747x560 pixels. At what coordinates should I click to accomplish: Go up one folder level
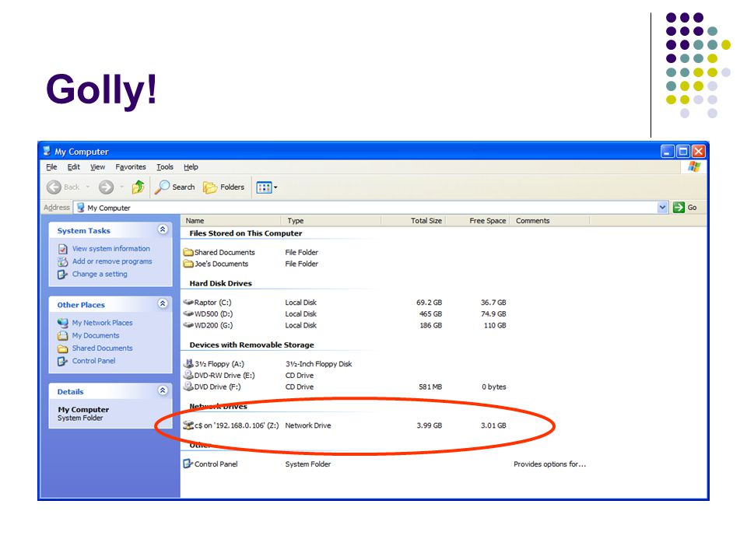[x=139, y=187]
